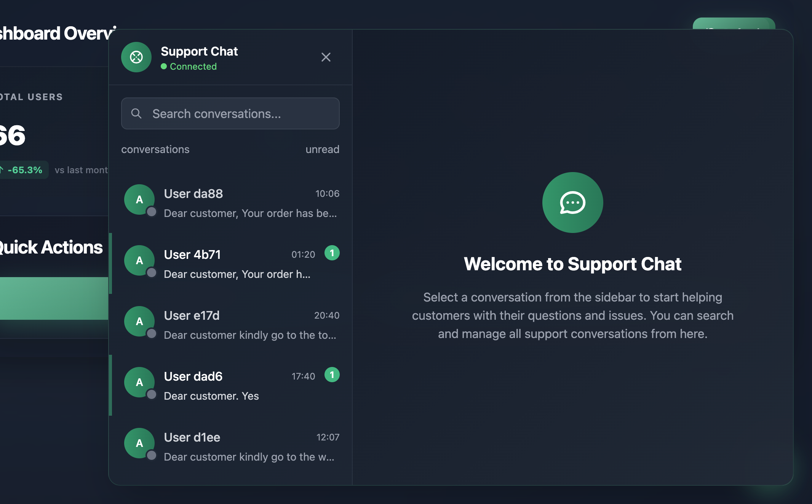Click User 4b71's avatar icon
This screenshot has width=812, height=504.
[x=139, y=260]
